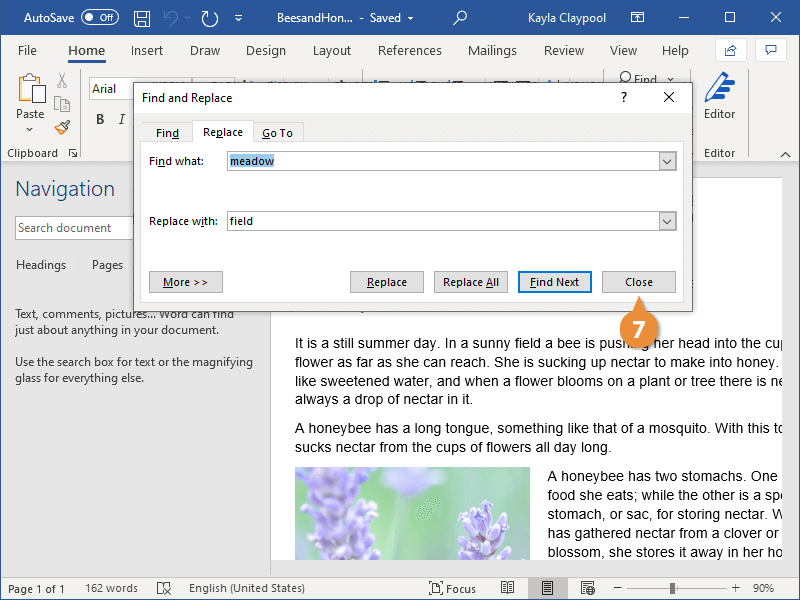Select the Format Painter brush icon
This screenshot has width=800, height=600.
tap(62, 127)
